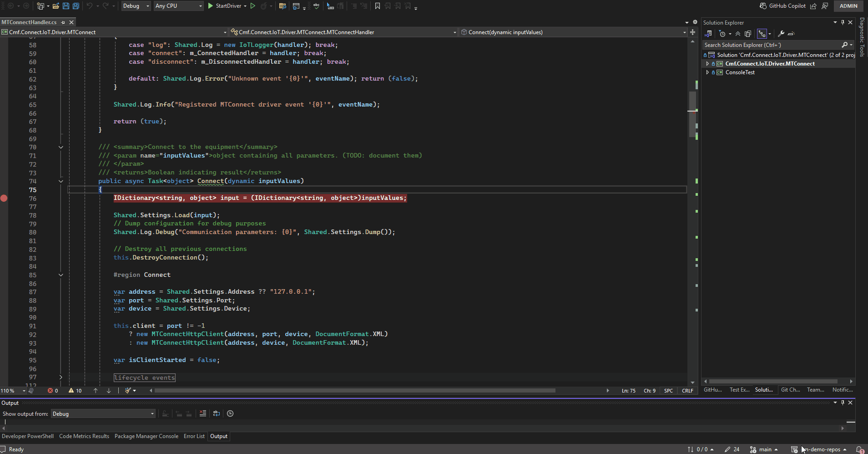
Task: Click the Send Feedback icon
Action: click(x=825, y=6)
